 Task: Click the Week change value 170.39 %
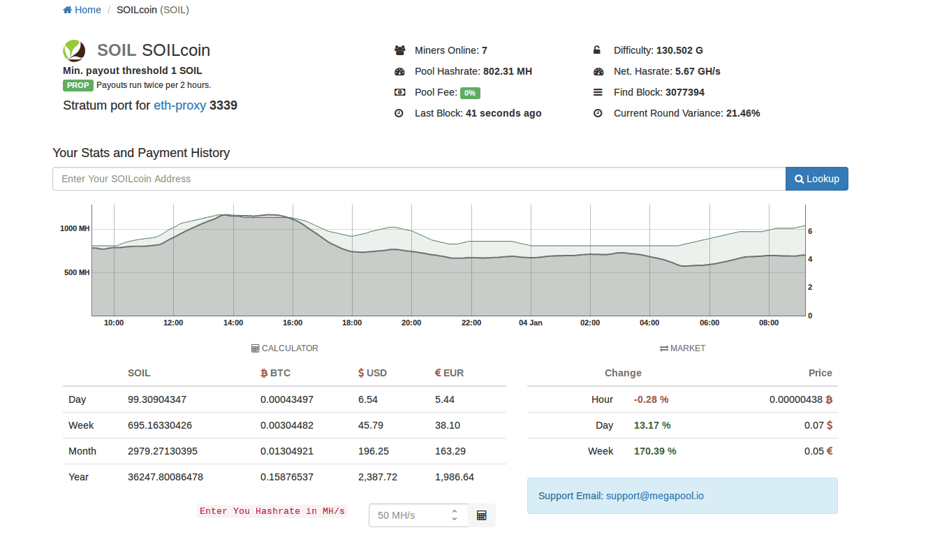[x=655, y=451]
